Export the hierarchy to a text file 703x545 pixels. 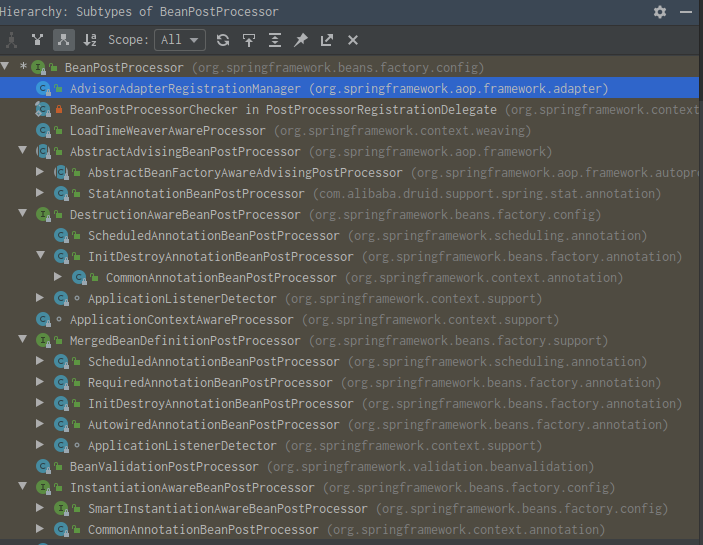click(327, 40)
